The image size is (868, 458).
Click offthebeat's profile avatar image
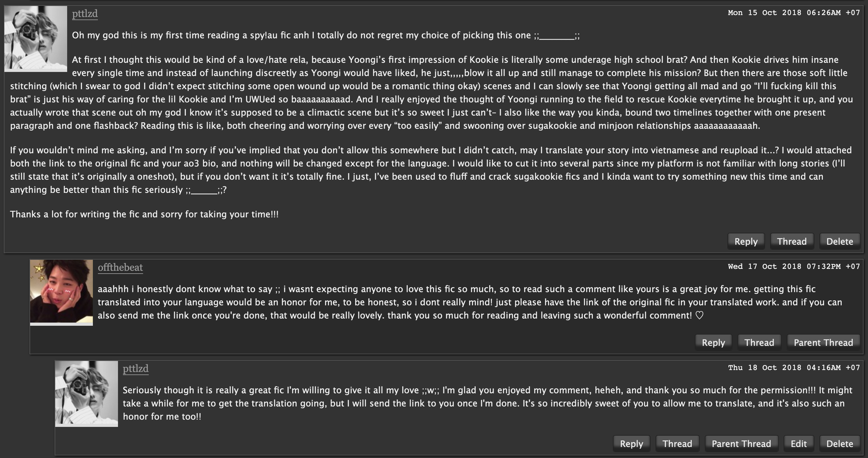click(61, 292)
